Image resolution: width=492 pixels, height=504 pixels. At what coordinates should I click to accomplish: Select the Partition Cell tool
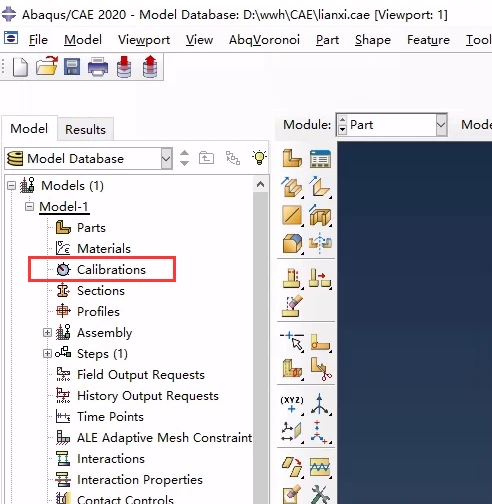click(292, 369)
